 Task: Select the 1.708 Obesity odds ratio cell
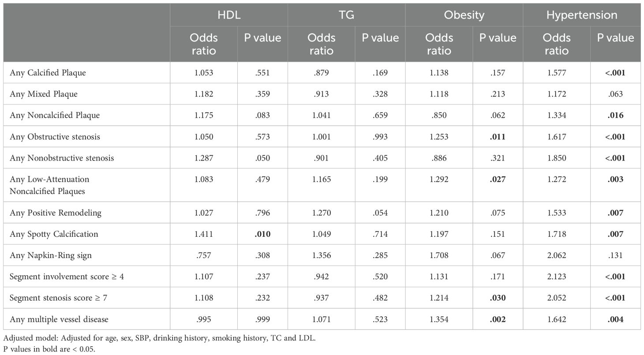(439, 255)
